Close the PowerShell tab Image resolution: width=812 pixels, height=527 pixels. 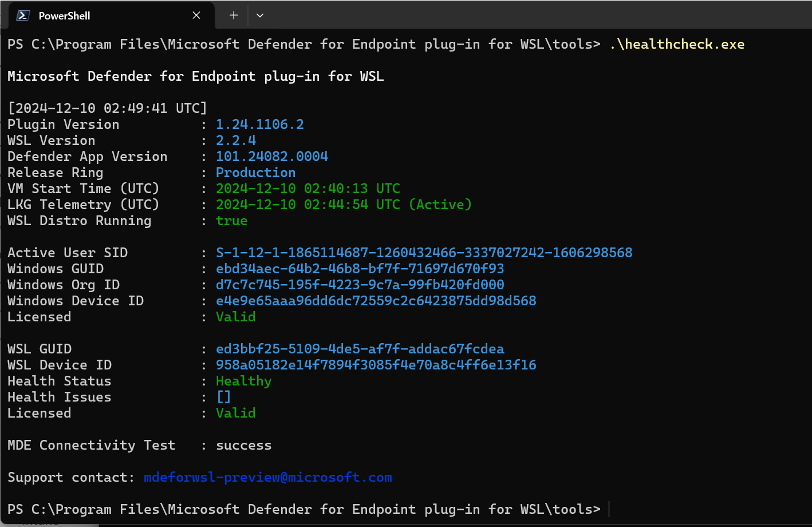click(196, 15)
